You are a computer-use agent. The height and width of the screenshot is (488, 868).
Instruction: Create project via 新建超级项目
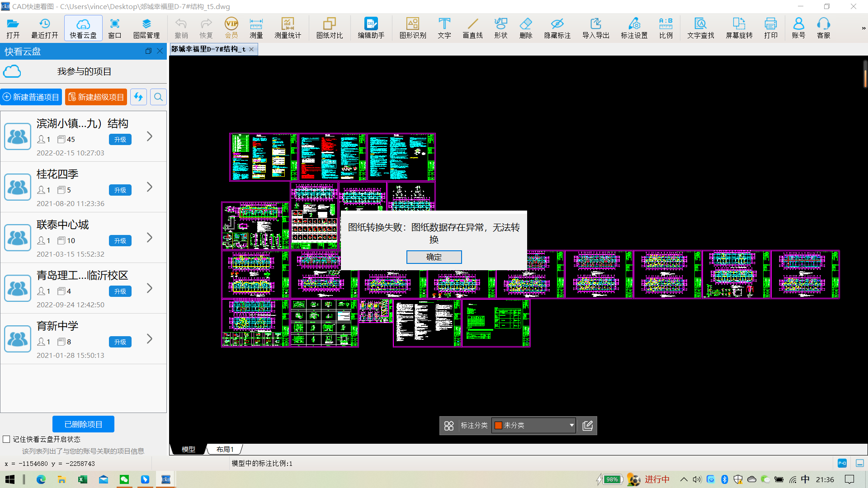96,97
